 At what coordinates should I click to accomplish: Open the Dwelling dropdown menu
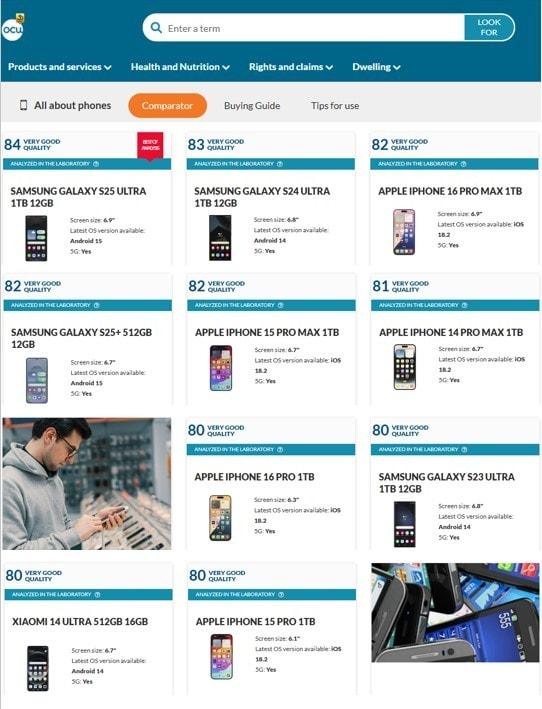[x=376, y=67]
